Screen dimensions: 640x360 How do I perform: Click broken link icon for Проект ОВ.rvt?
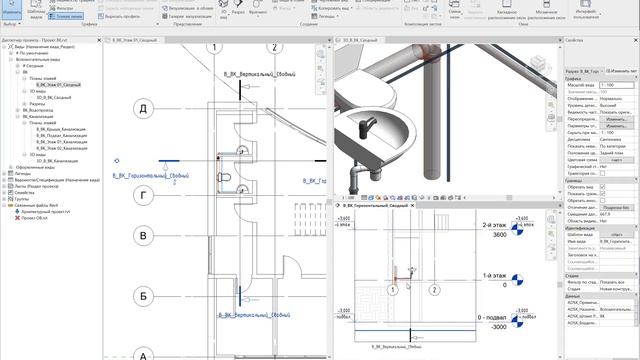[17, 218]
